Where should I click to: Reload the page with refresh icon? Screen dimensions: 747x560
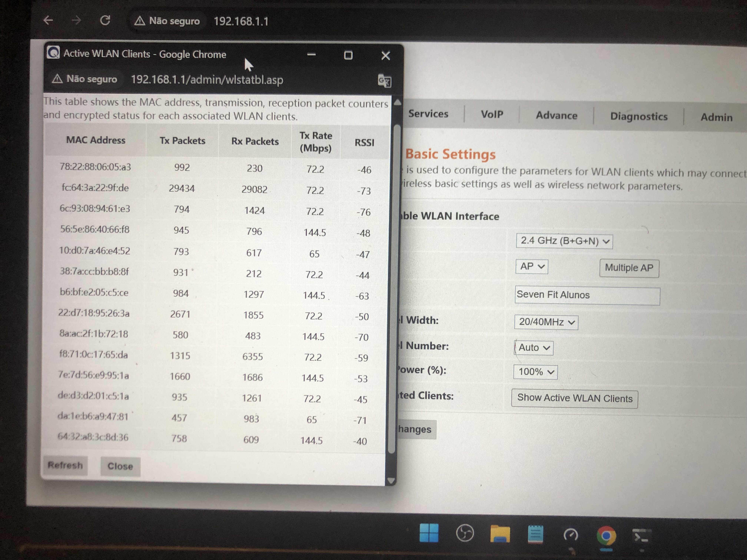click(x=105, y=21)
